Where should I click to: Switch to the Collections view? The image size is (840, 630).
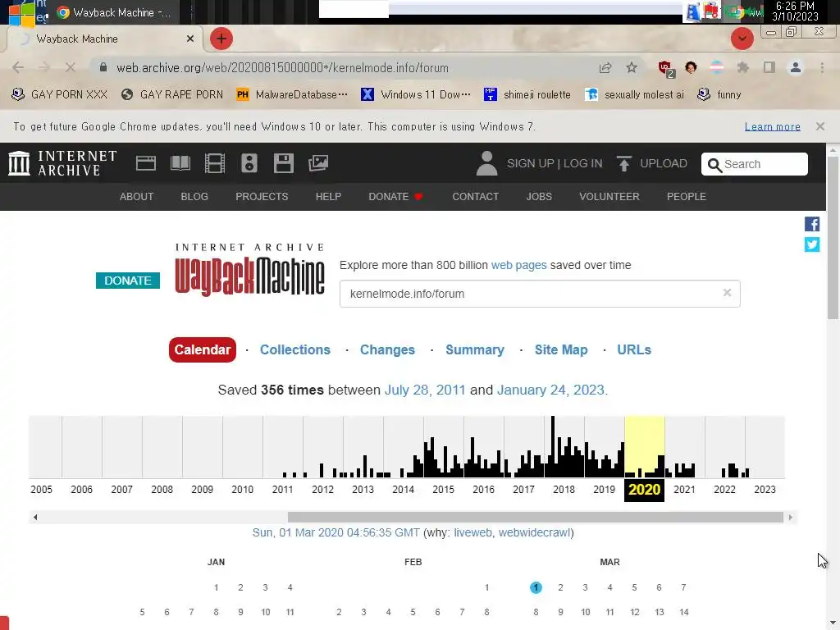pos(295,349)
